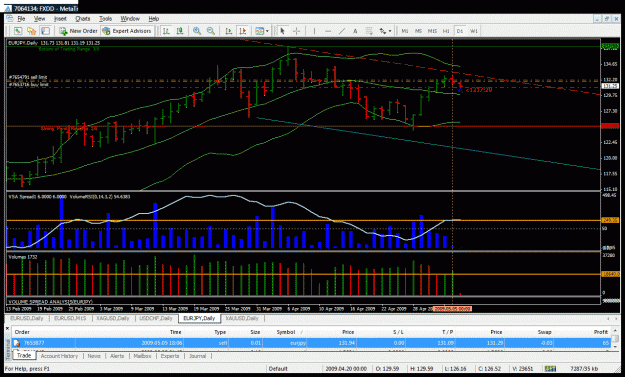Expand the templates dropdown arrow

(267, 31)
